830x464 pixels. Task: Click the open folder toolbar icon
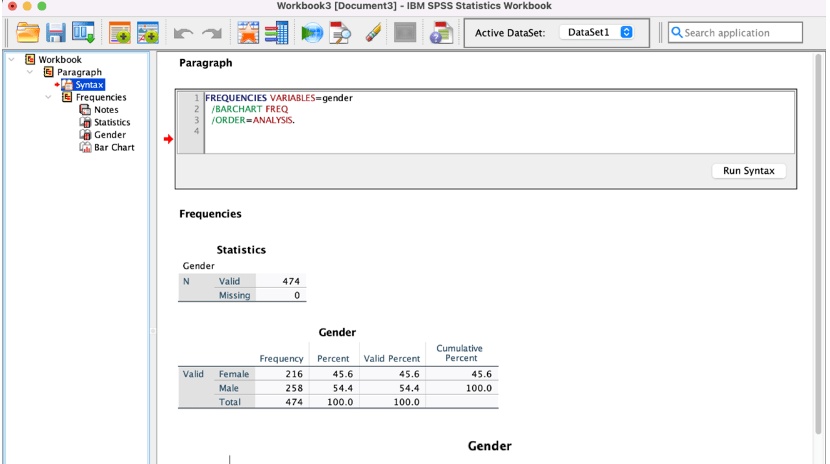point(28,33)
